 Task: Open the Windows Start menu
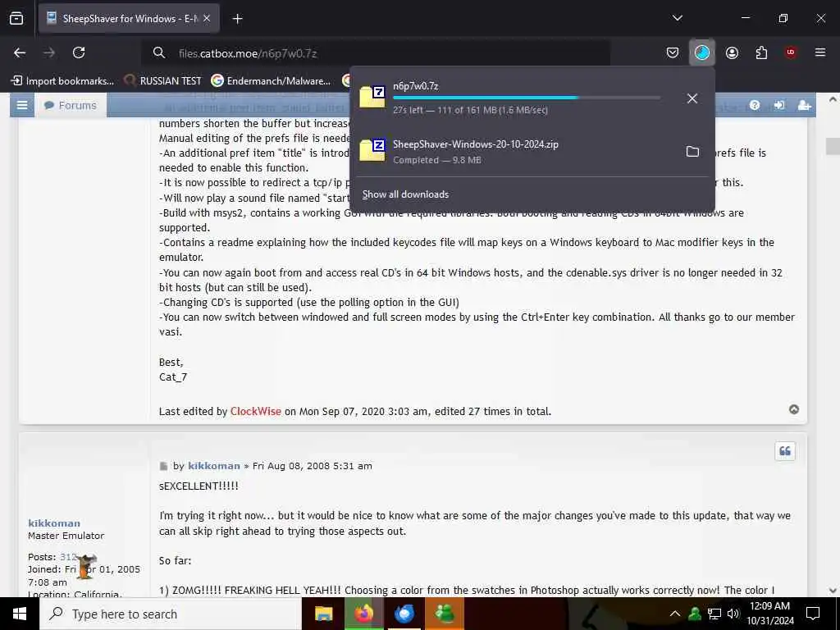[20, 614]
